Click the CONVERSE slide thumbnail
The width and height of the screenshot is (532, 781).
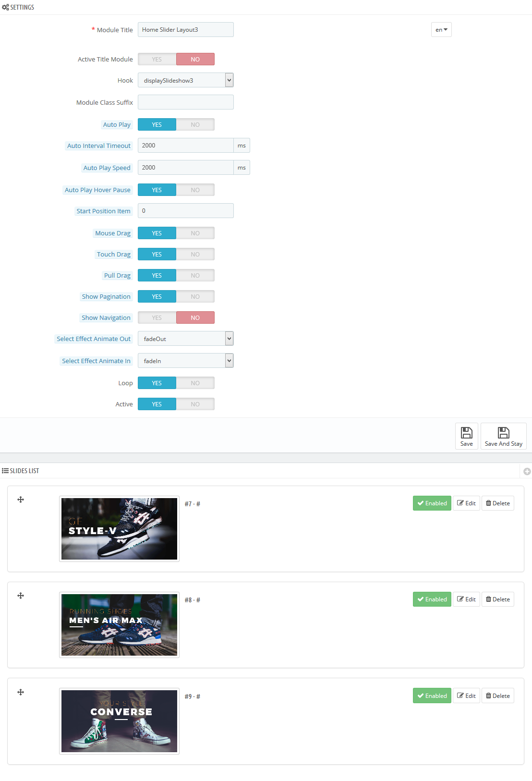tap(119, 721)
